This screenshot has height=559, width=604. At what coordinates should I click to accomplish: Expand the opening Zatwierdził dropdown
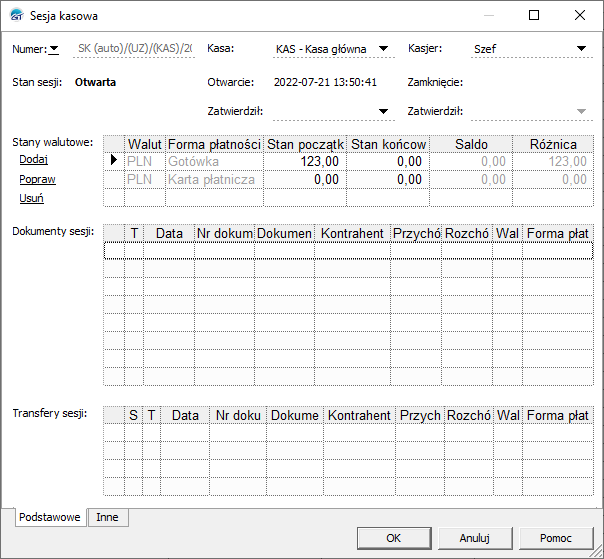[x=383, y=111]
